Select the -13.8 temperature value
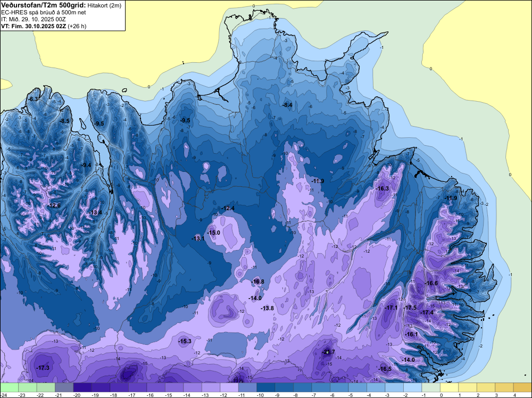This screenshot has height=398, width=532. pos(268,308)
